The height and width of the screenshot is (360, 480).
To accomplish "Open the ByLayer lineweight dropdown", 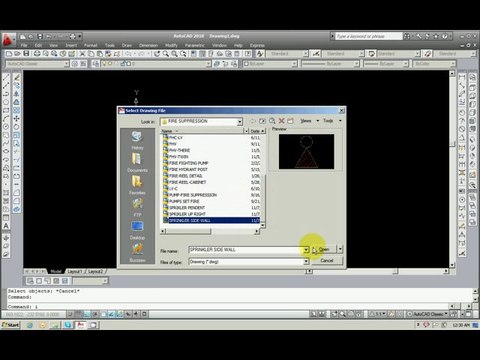I will 405,64.
